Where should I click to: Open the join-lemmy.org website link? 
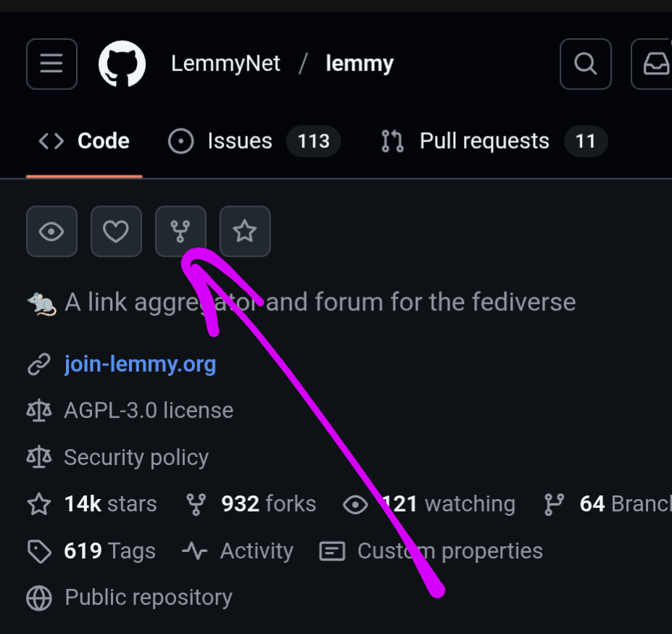tap(140, 364)
